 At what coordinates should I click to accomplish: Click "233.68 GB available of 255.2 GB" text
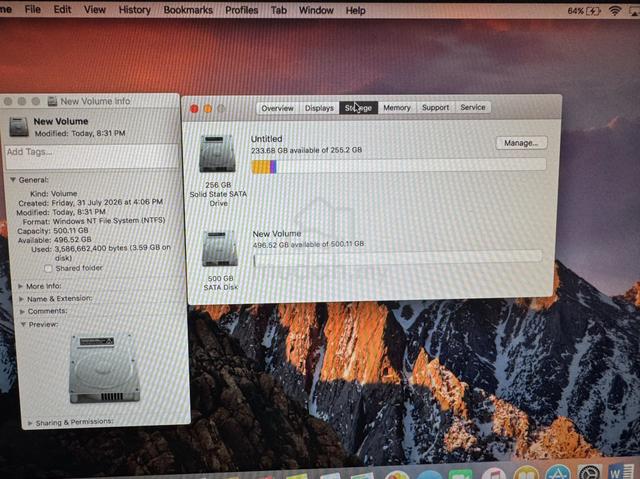[x=306, y=150]
